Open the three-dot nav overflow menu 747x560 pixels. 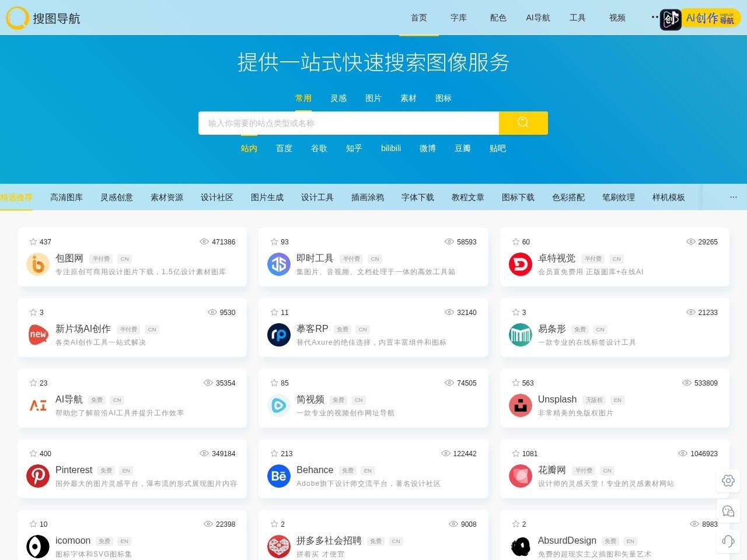pyautogui.click(x=655, y=17)
